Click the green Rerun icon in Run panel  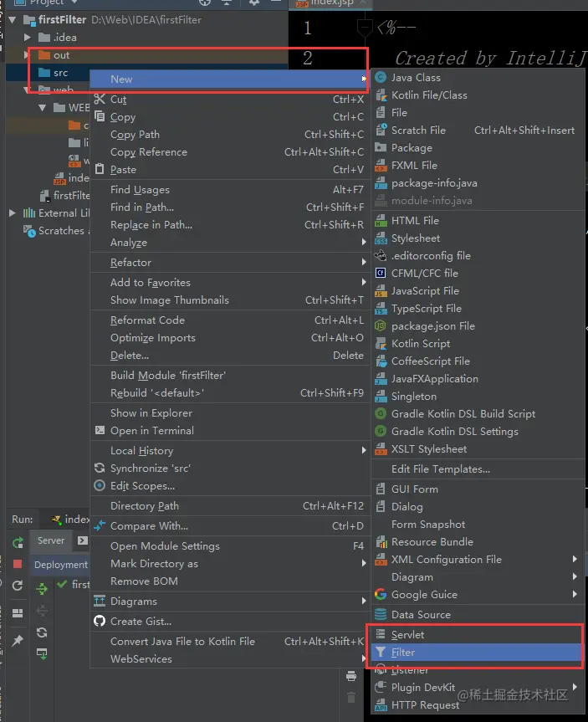pyautogui.click(x=18, y=543)
